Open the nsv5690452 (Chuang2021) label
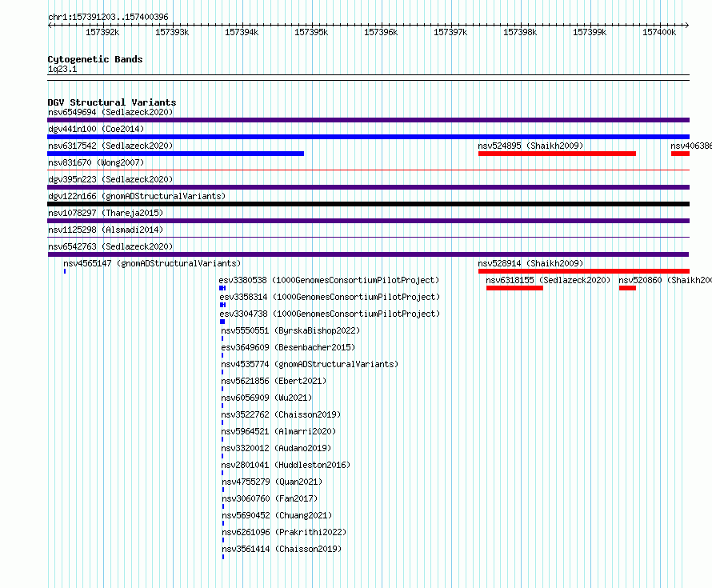Screen dimensions: 712x588 pos(277,515)
